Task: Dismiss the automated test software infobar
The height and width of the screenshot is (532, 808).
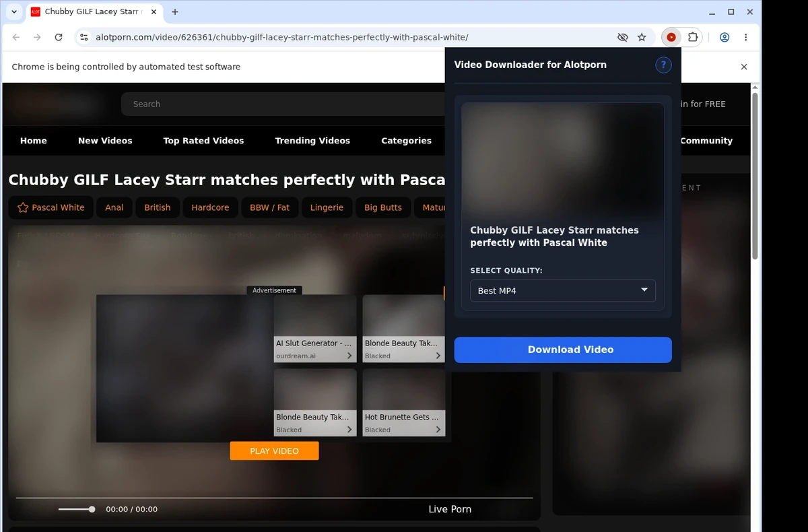Action: click(x=744, y=67)
